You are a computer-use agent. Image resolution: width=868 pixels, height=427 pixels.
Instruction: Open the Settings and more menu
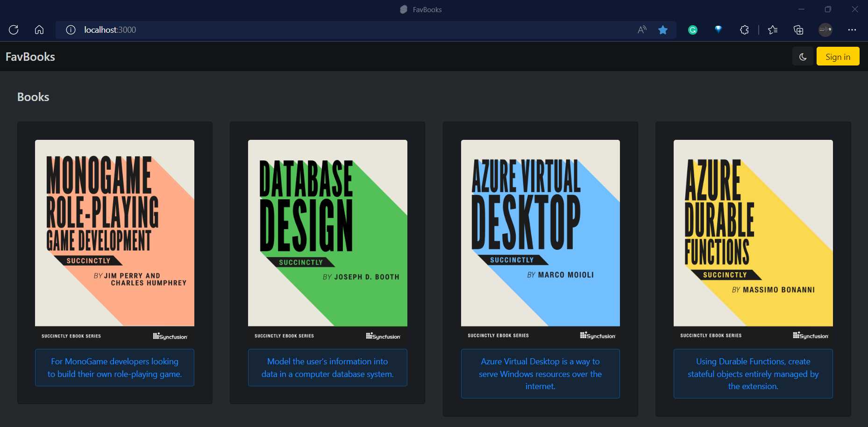pyautogui.click(x=852, y=29)
